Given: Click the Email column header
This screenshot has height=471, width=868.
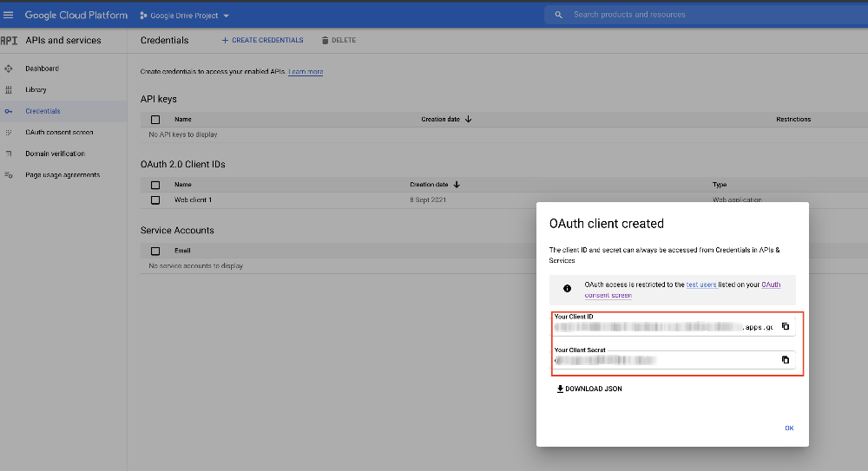Looking at the screenshot, I should [182, 251].
